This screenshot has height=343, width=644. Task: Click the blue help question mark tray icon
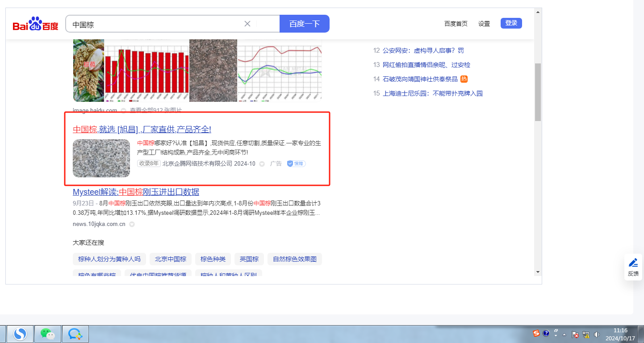point(546,333)
